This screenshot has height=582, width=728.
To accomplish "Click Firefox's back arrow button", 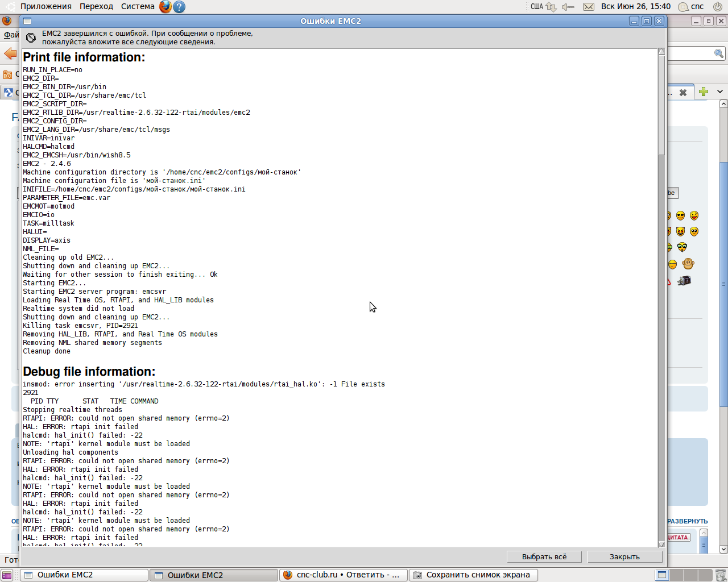I will (10, 54).
